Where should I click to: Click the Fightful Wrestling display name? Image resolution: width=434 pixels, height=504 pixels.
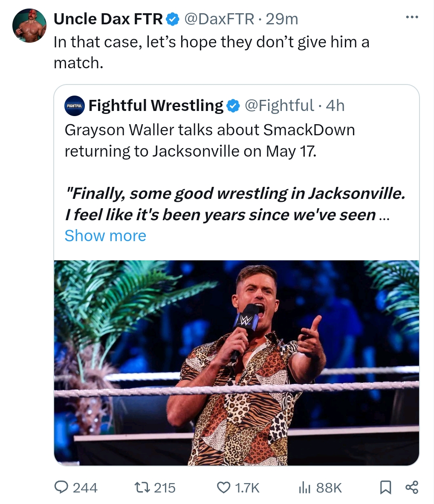(x=156, y=105)
